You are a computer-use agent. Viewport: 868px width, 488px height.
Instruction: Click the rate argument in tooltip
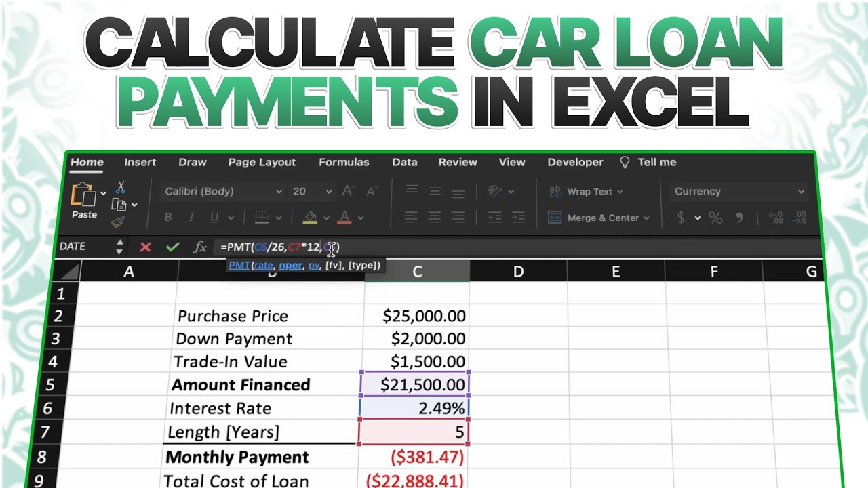pos(263,266)
